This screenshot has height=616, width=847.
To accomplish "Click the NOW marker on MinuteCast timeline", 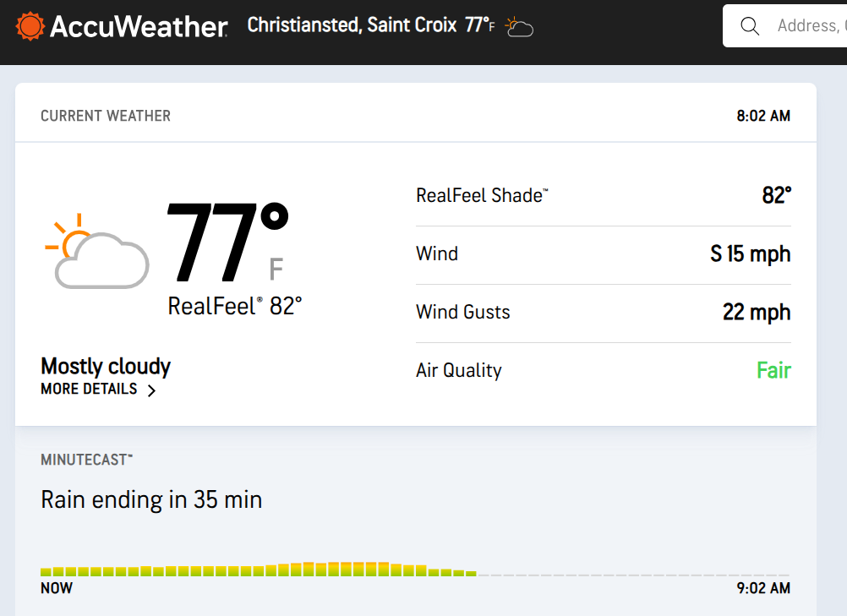I will tap(57, 588).
